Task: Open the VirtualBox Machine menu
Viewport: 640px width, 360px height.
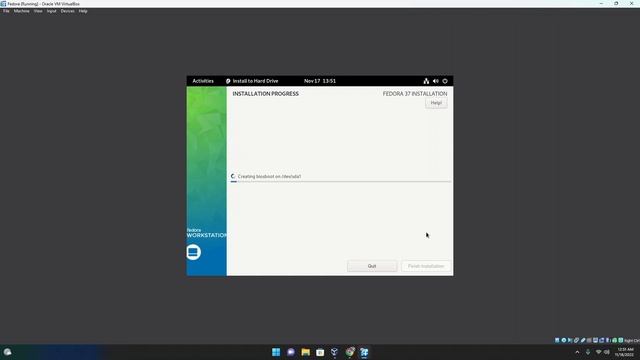Action: click(22, 11)
